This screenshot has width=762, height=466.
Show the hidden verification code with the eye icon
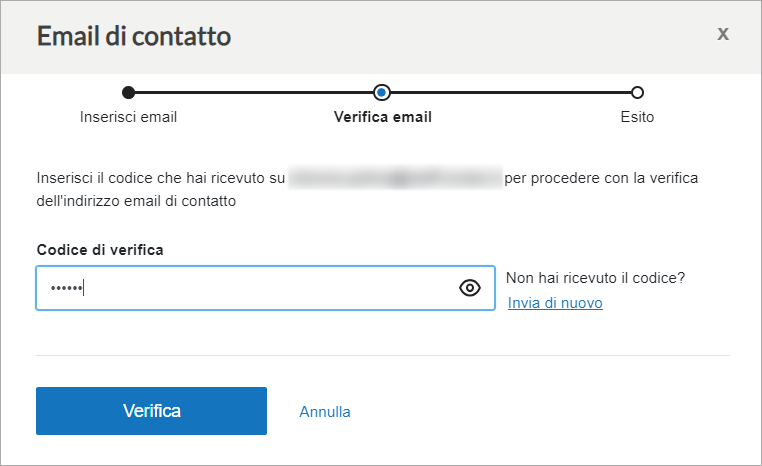tap(469, 288)
